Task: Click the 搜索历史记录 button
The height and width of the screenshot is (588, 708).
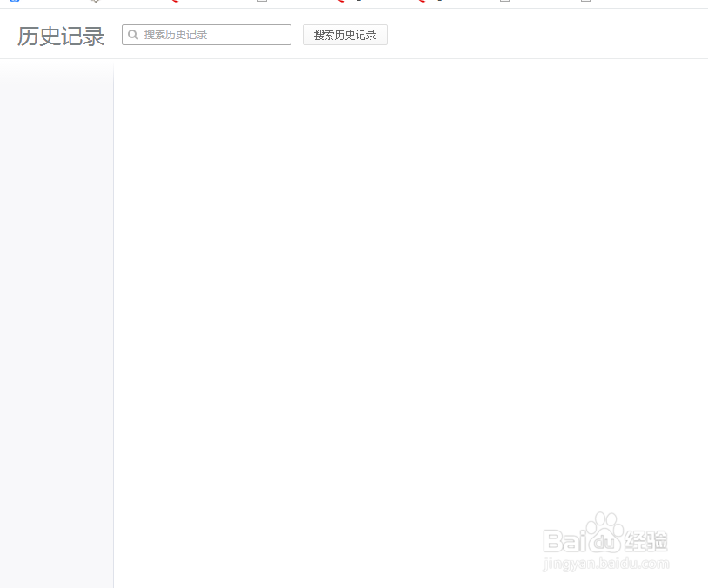Action: (345, 35)
